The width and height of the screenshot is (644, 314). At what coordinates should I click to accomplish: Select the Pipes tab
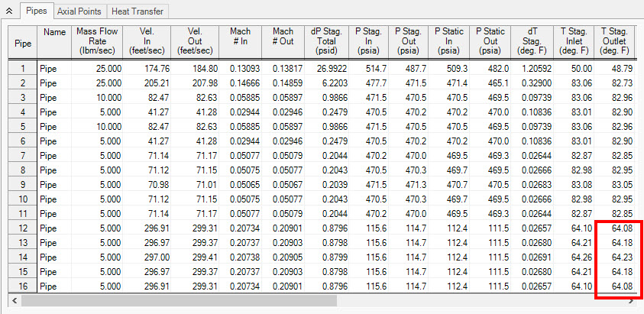click(x=37, y=12)
